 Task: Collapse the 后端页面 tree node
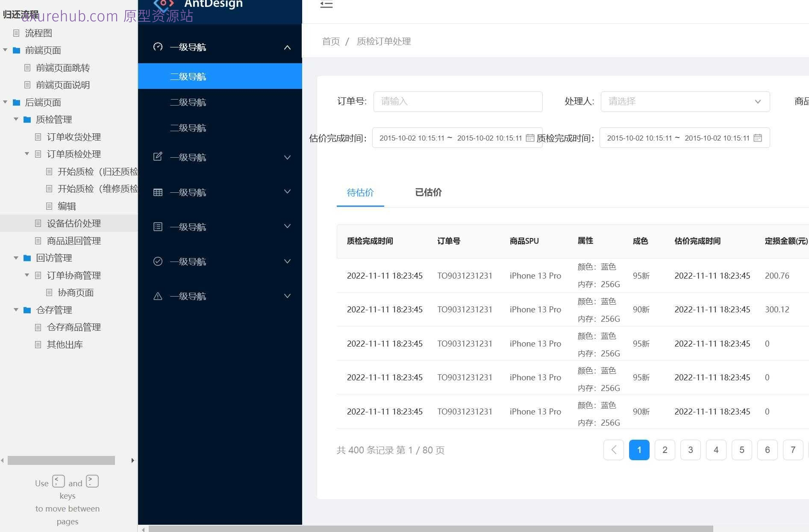[x=5, y=102]
